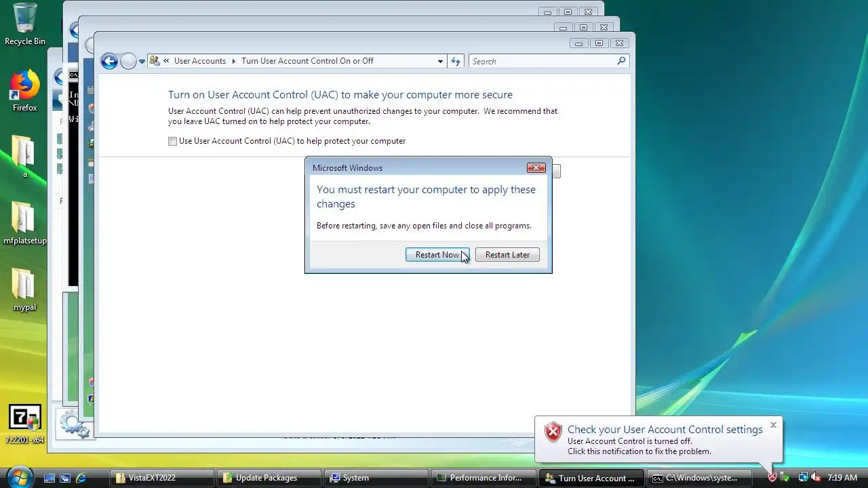Select Turn User Account taskbar button

pos(591,478)
